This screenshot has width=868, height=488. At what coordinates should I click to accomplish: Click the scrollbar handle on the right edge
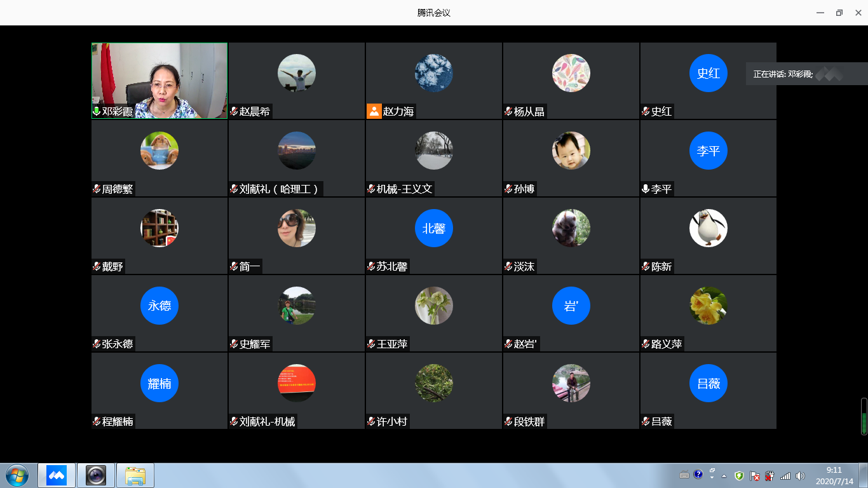864,416
